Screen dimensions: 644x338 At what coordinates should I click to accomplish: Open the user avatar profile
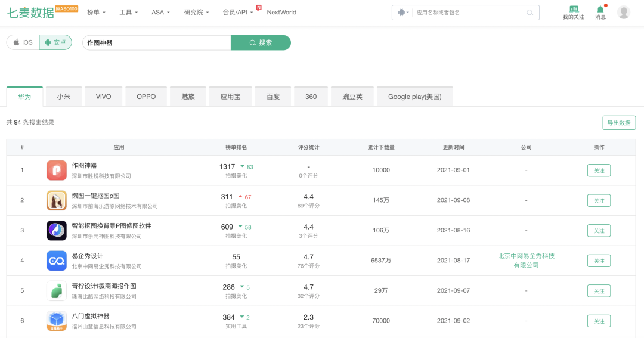tap(624, 13)
